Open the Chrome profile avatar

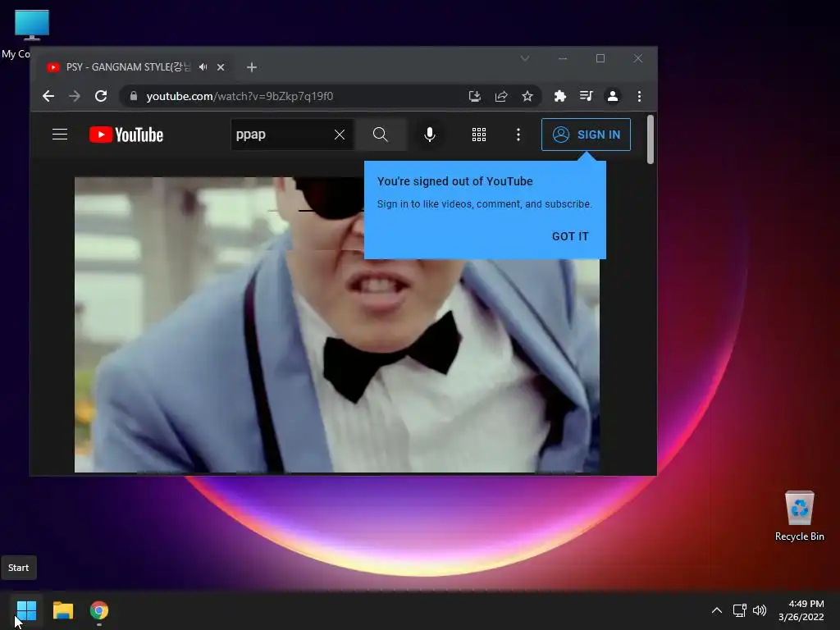[612, 97]
